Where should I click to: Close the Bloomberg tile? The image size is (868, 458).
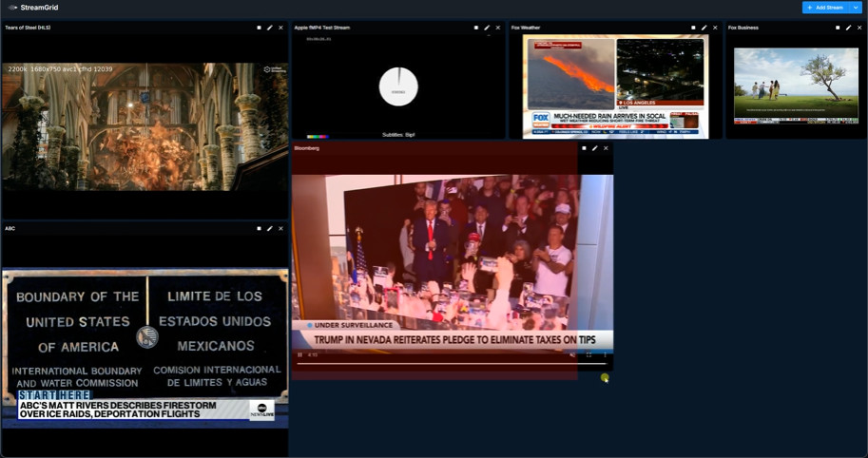[x=606, y=148]
